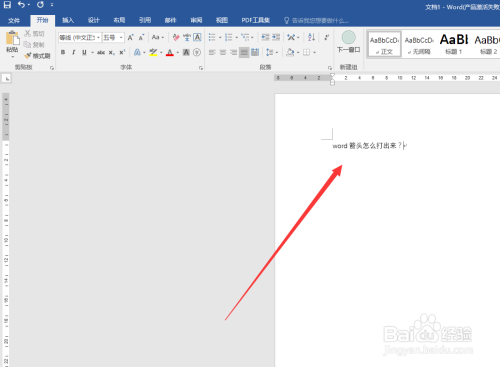Click the Decrease Indent icon
This screenshot has height=367, width=500.
(x=265, y=37)
